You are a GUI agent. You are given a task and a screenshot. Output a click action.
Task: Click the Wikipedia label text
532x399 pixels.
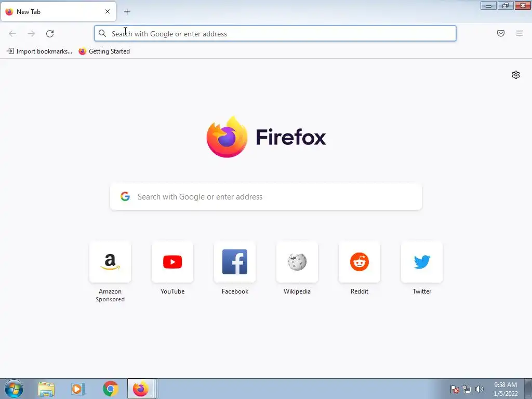297,291
